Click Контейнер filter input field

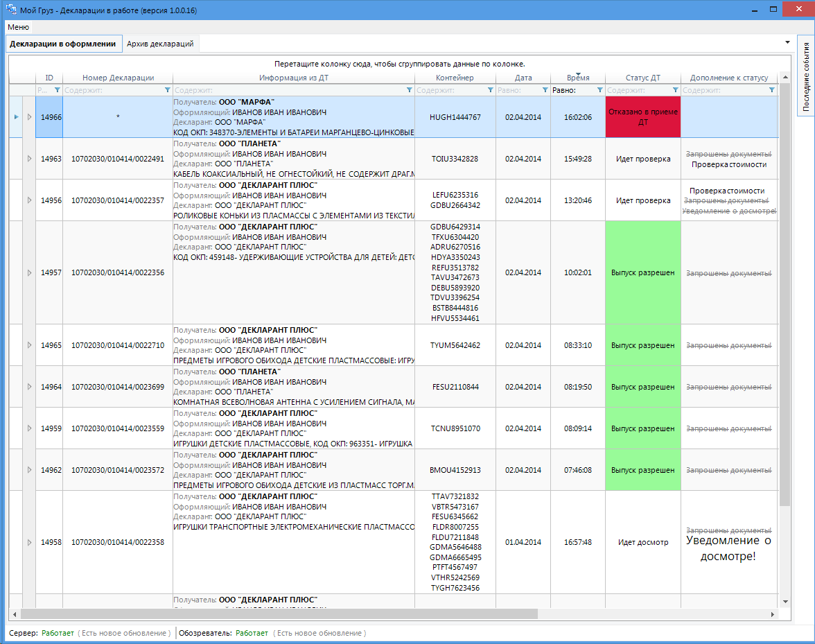click(450, 90)
